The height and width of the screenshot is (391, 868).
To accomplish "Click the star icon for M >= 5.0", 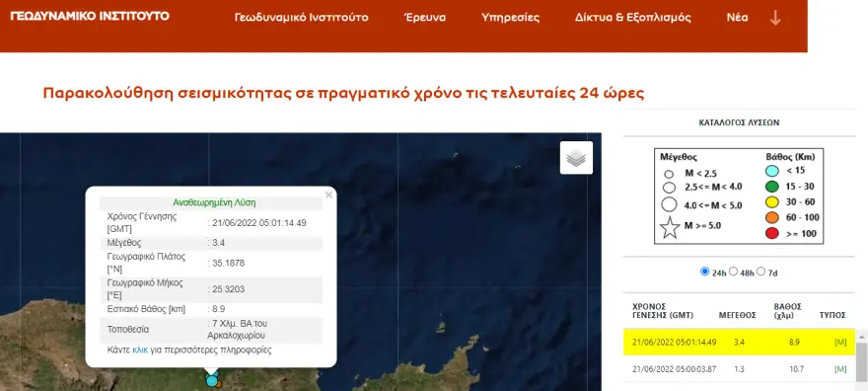I will tap(670, 227).
